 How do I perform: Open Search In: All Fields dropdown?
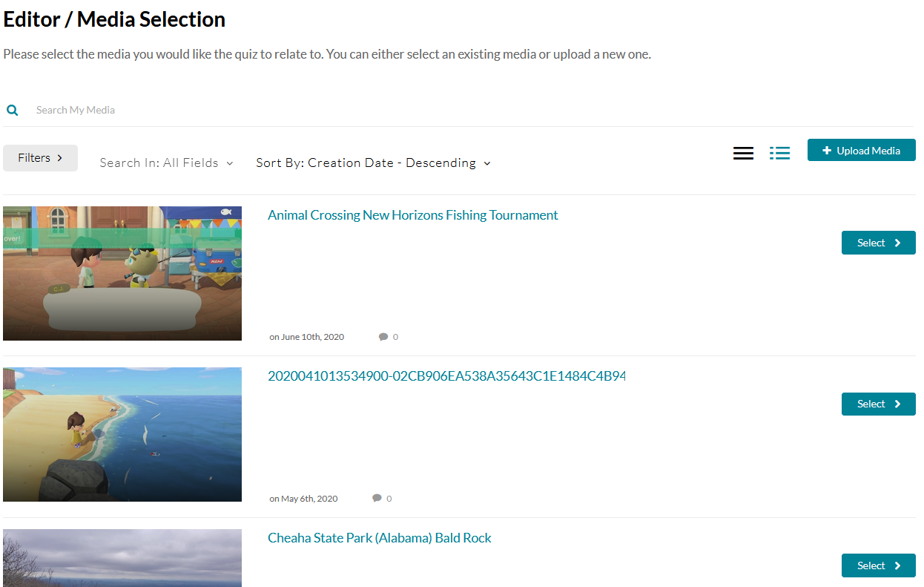click(166, 163)
